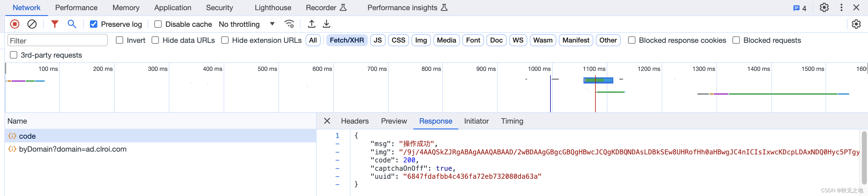Open DevTools settings gear in tab bar
The height and width of the screenshot is (196, 868).
(x=824, y=7)
